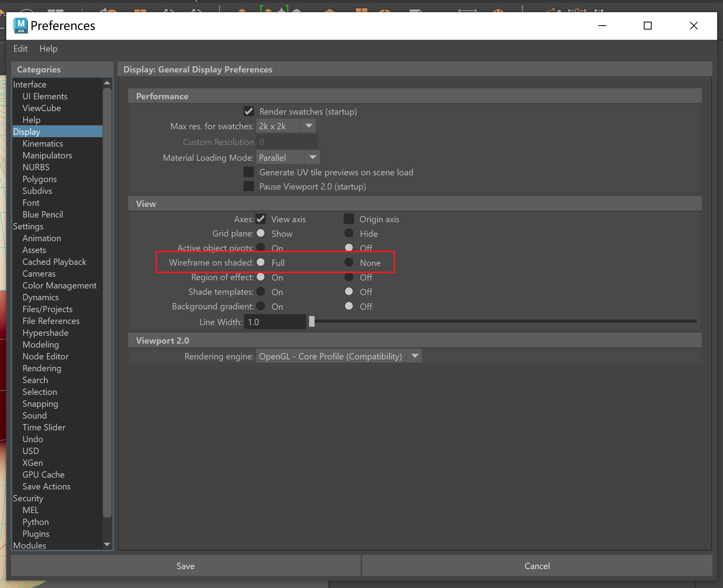Screen dimensions: 723x588
Task: Turn Region of effect On
Action: [261, 277]
